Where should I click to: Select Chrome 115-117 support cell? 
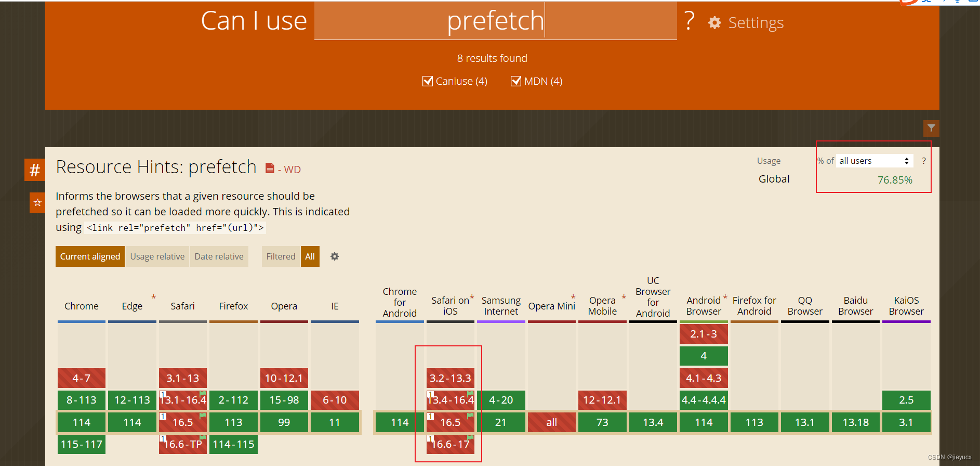82,444
